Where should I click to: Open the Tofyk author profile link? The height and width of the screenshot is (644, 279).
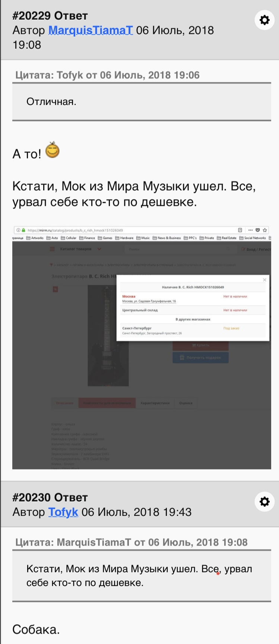63,512
